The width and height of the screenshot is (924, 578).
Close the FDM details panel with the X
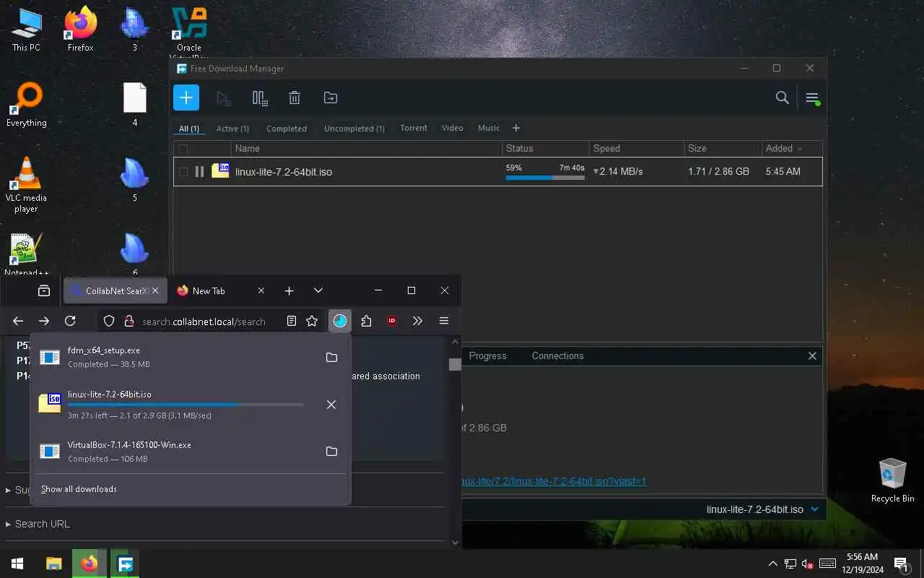pyautogui.click(x=812, y=355)
